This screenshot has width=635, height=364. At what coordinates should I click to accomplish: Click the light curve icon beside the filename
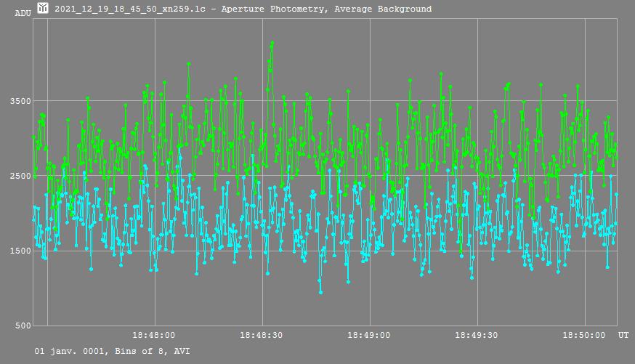43,9
